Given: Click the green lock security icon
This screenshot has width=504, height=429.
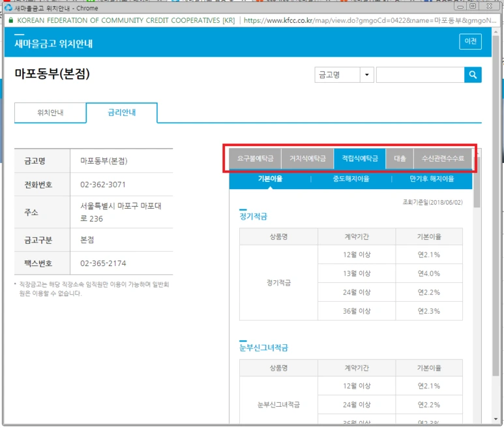Looking at the screenshot, I should [x=10, y=21].
